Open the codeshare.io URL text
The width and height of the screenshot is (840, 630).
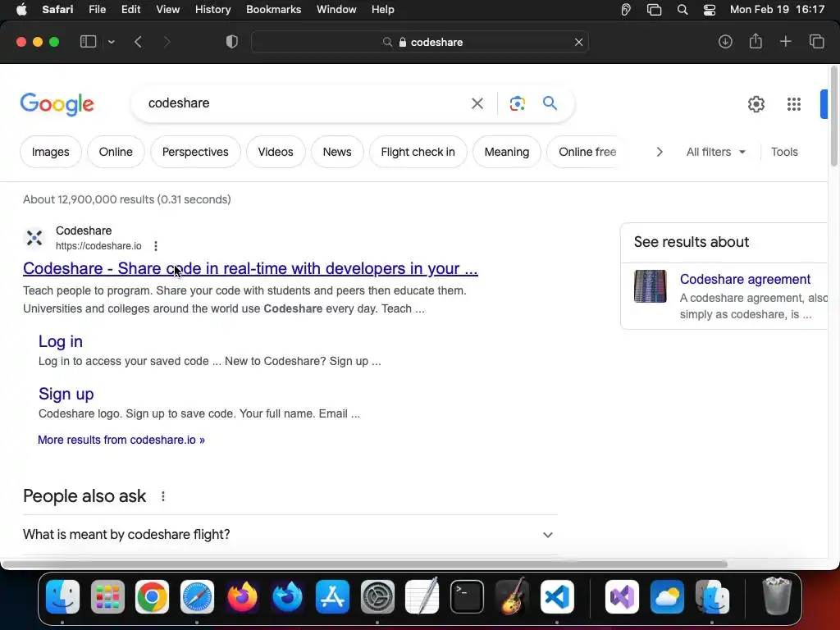[x=98, y=246]
